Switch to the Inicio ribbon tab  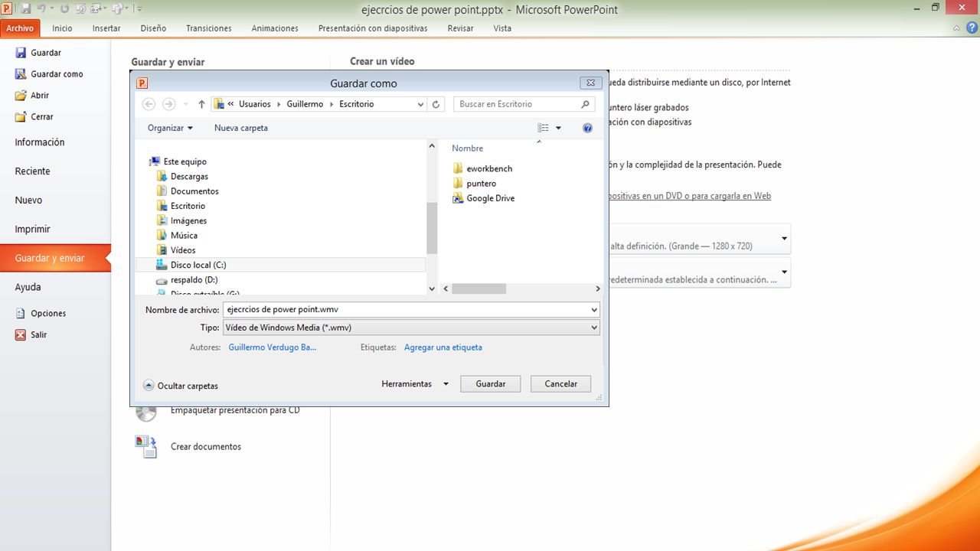(x=62, y=28)
